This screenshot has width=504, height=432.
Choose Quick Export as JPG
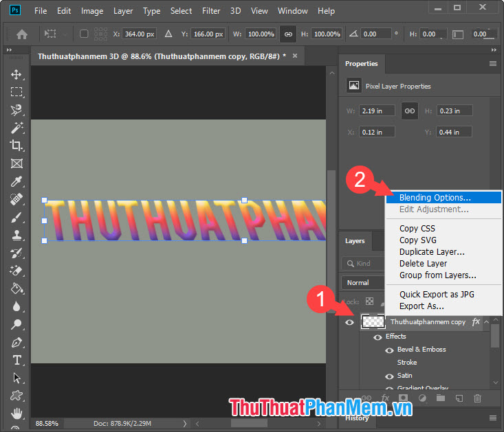tap(443, 295)
